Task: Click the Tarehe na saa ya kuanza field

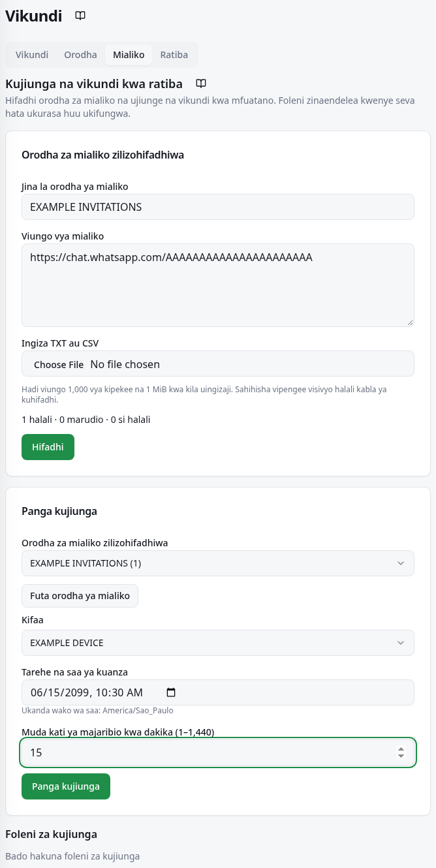Action: 218,692
